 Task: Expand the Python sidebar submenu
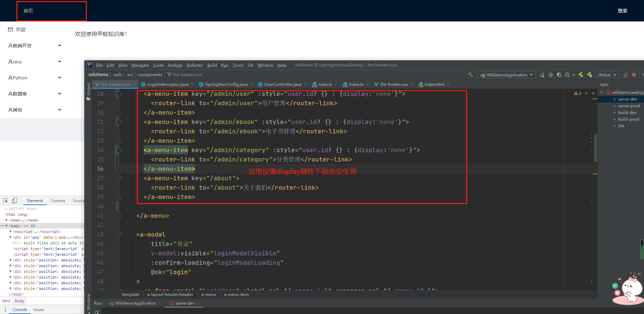click(60, 77)
